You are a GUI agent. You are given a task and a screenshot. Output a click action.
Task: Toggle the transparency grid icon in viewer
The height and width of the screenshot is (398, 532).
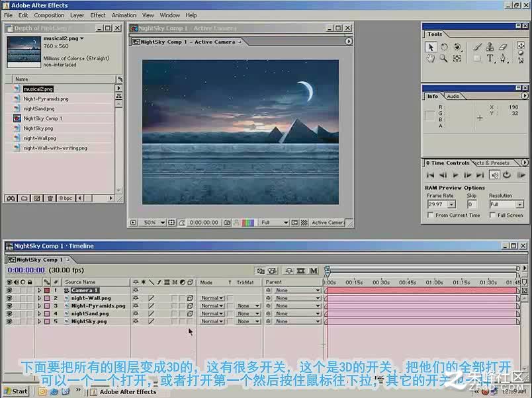point(304,223)
